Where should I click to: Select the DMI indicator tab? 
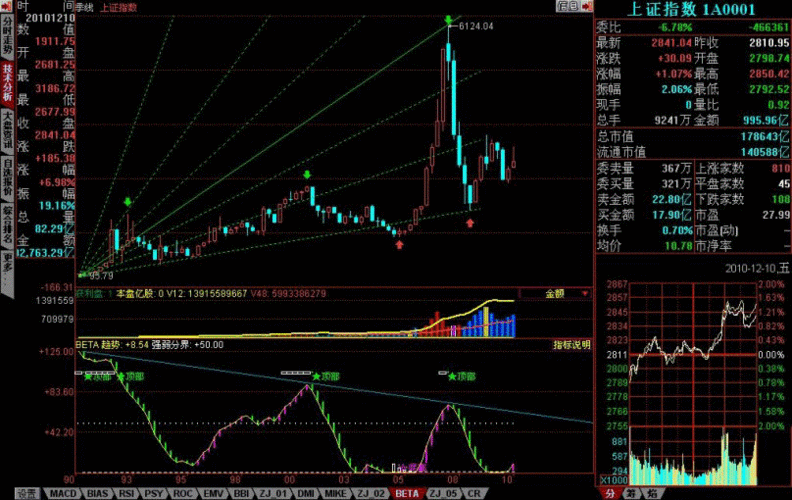[x=305, y=493]
